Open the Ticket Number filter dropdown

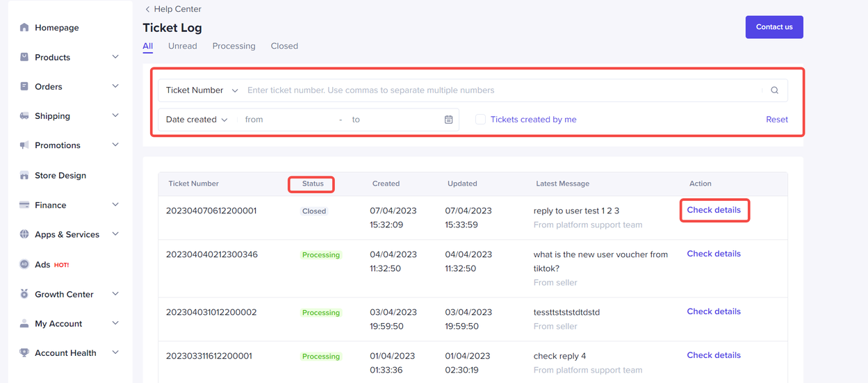coord(202,90)
